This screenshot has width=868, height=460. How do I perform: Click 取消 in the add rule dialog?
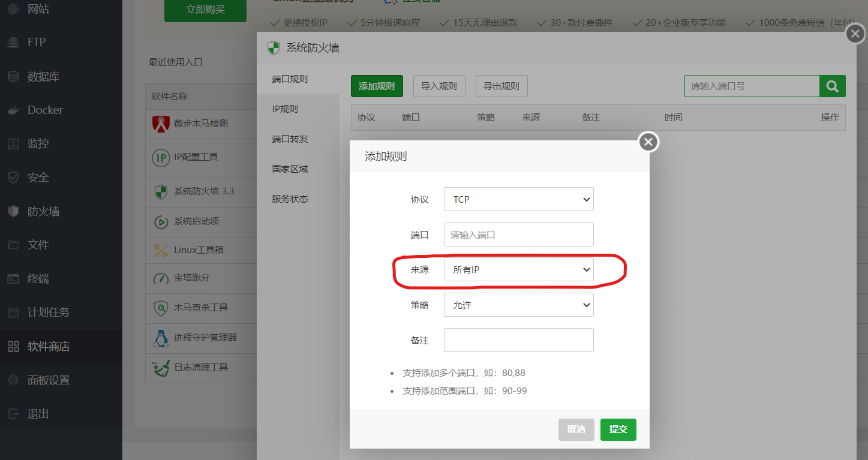[x=576, y=429]
